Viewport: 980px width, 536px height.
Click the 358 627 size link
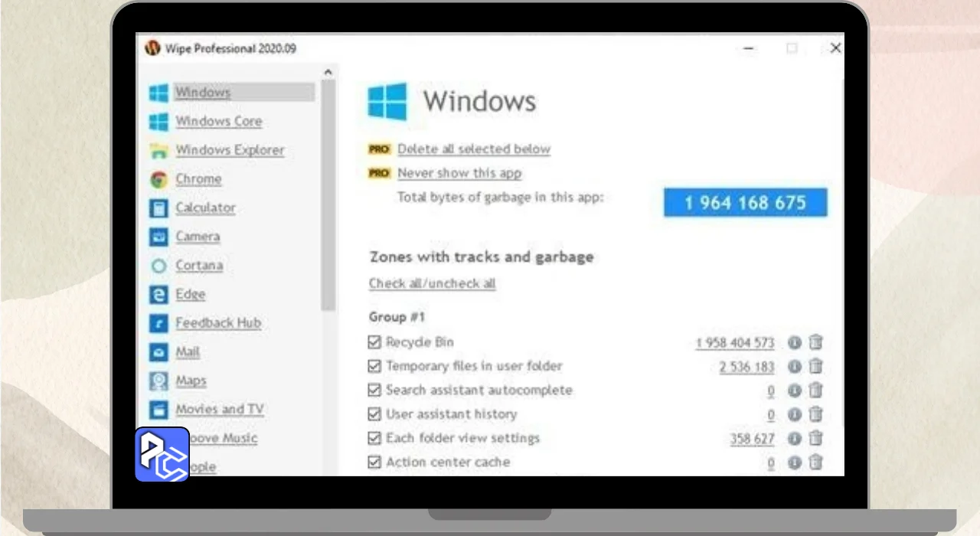(x=752, y=439)
